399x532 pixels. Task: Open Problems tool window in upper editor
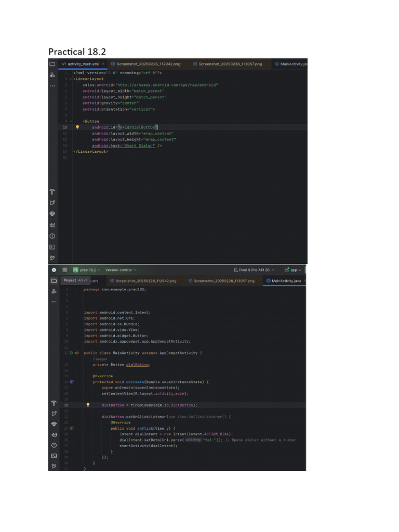pyautogui.click(x=52, y=236)
